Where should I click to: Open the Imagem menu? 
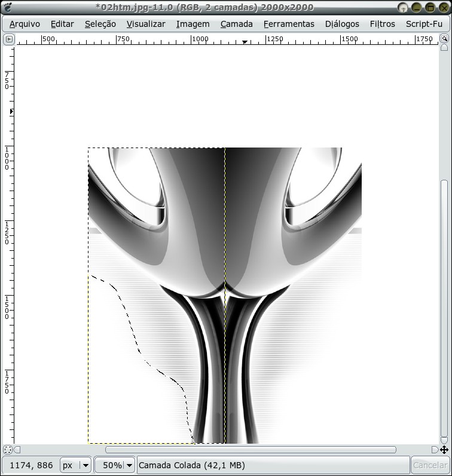click(193, 24)
